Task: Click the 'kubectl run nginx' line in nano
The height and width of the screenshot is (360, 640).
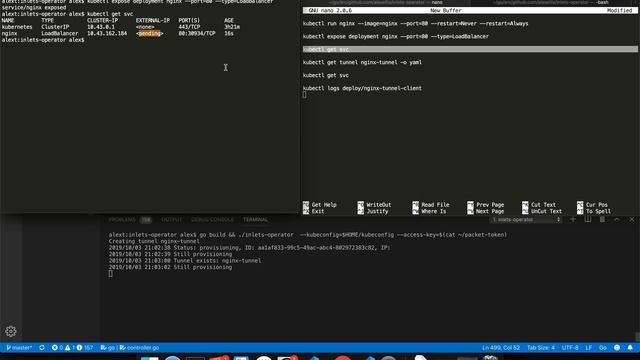Action: point(416,24)
